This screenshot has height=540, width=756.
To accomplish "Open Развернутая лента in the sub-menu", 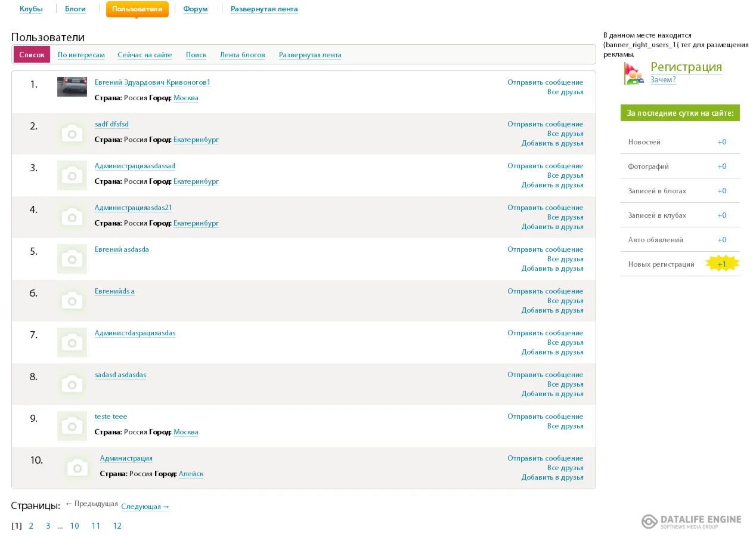I will (310, 55).
